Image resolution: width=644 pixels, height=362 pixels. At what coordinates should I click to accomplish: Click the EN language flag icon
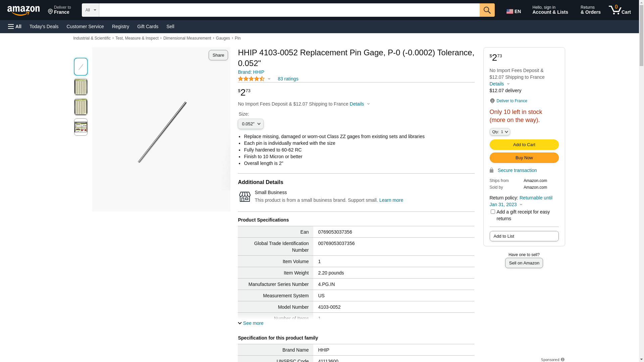tap(510, 11)
